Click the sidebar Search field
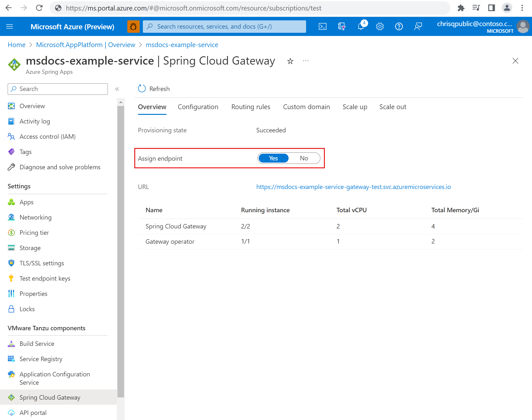This screenshot has width=532, height=420. click(x=58, y=89)
